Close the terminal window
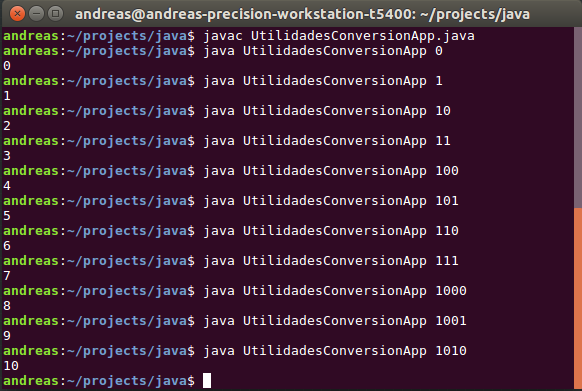Screen dimensions: 582x391 (17, 14)
